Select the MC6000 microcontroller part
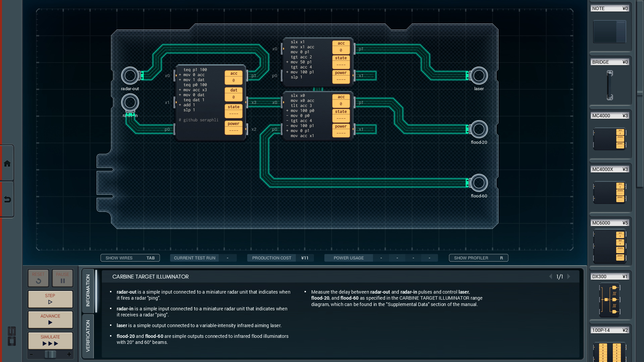 pos(609,246)
